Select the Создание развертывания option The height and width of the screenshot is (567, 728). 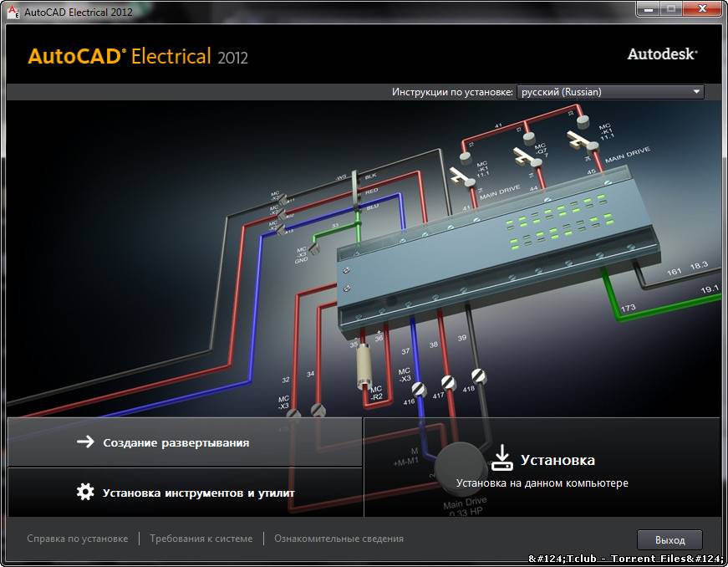click(x=176, y=442)
